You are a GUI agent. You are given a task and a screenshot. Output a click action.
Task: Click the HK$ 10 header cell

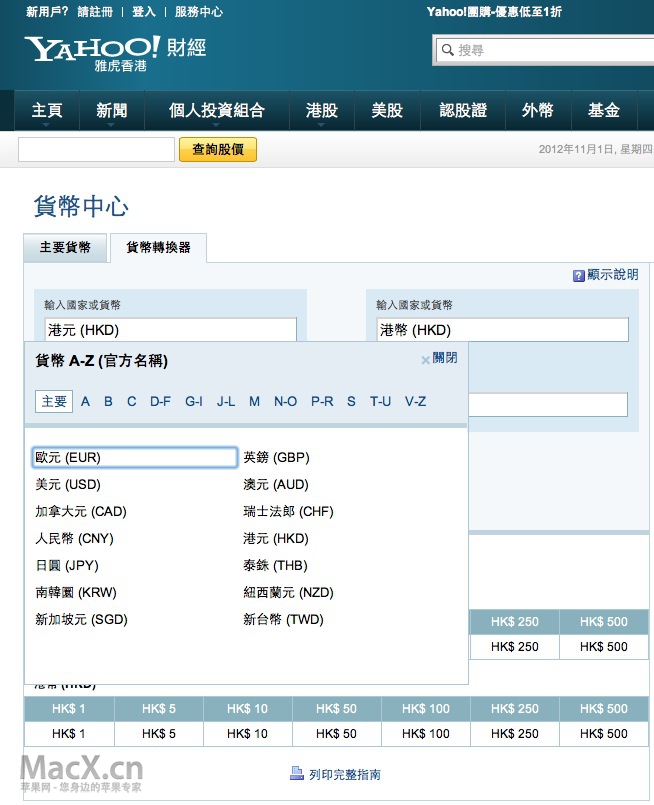pyautogui.click(x=247, y=709)
